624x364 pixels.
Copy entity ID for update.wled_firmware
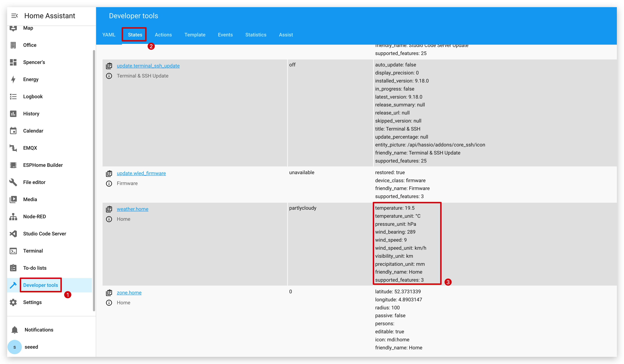coord(109,173)
